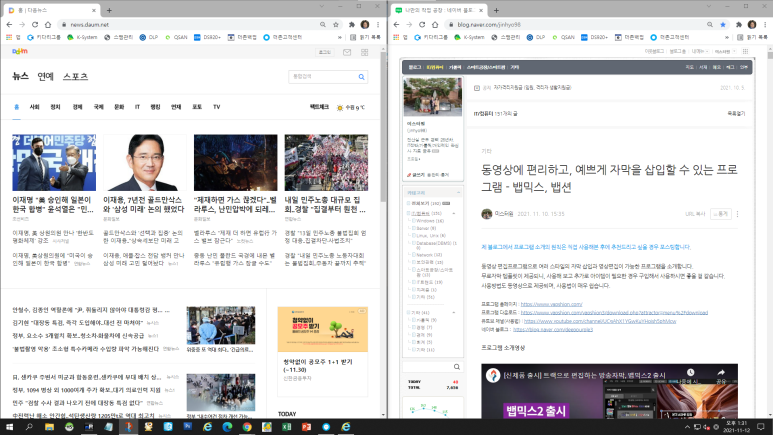This screenshot has width=773, height=435.
Task: Open the 내메뉴 dropdown on blog top bar
Action: click(x=700, y=51)
